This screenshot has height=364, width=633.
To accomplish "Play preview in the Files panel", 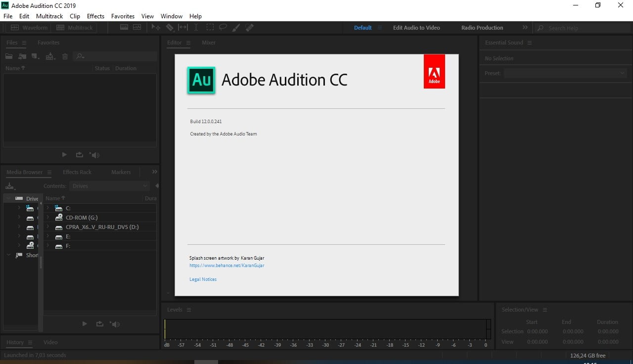I will coord(64,155).
